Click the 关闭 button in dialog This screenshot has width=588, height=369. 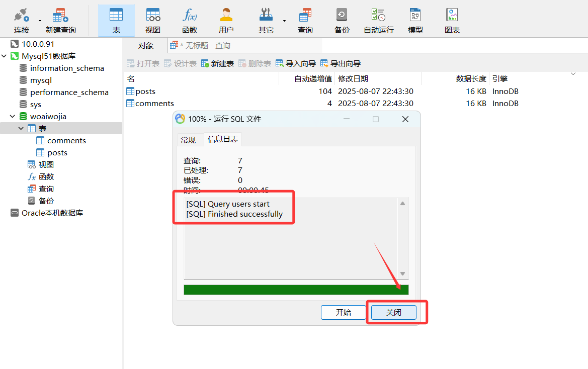[394, 312]
